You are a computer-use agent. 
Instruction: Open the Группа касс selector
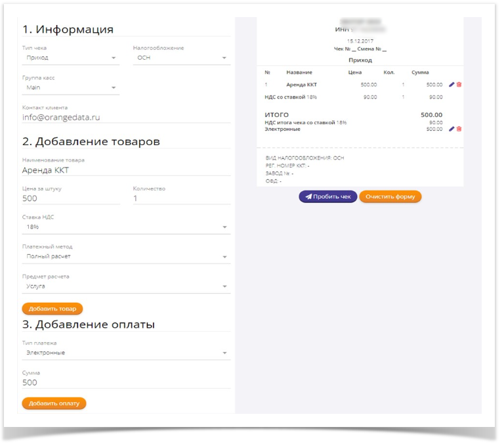click(x=71, y=87)
